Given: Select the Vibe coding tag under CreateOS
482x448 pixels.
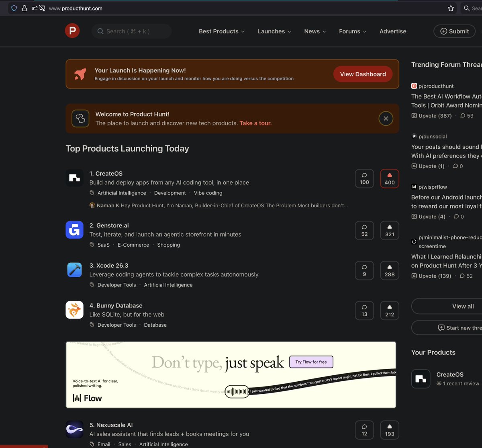Looking at the screenshot, I should tap(208, 193).
